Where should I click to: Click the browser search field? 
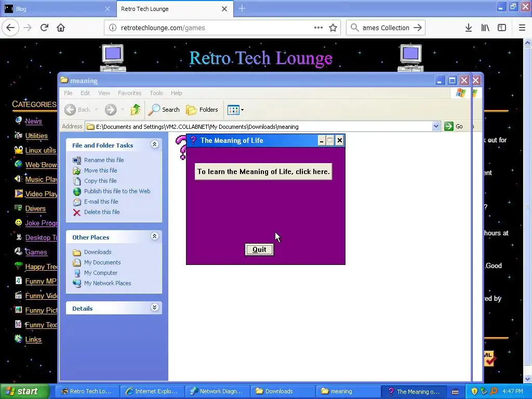(385, 28)
